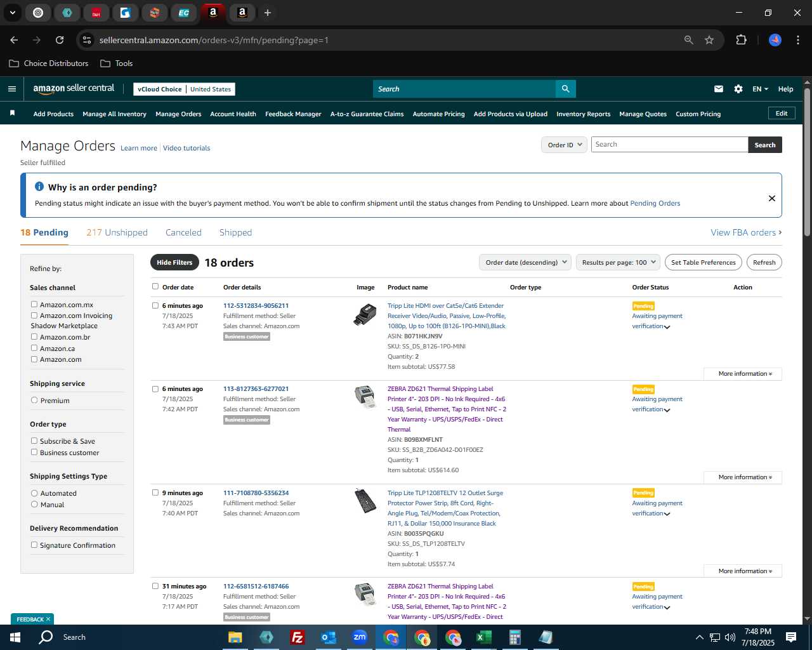Expand More information for order 113-8127363-6277021
The height and width of the screenshot is (650, 812).
[x=742, y=477]
